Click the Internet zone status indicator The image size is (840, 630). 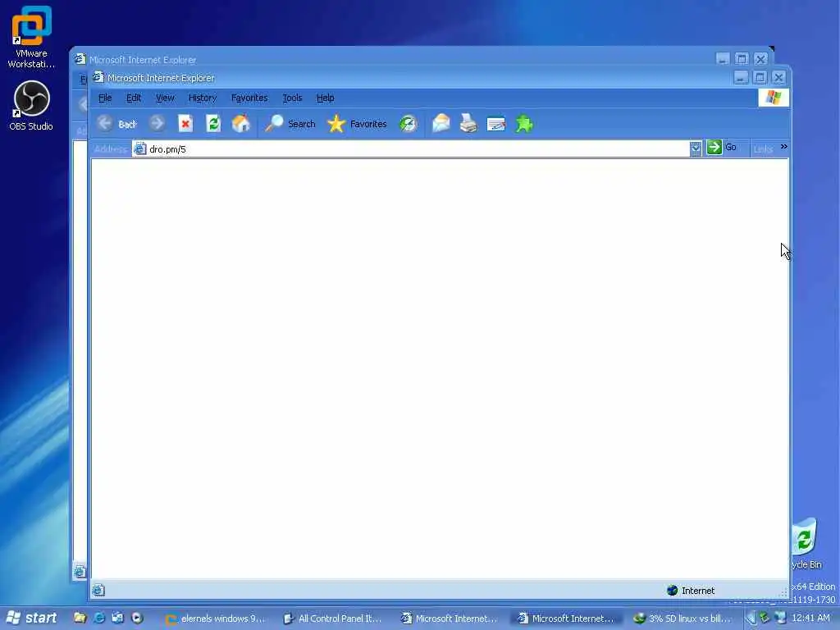pos(691,591)
